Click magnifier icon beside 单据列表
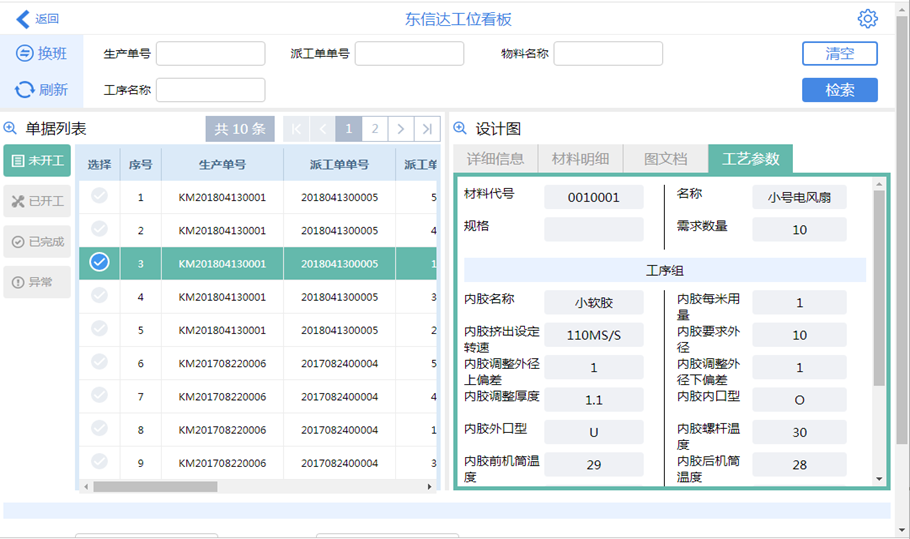This screenshot has height=539, width=910. click(11, 128)
